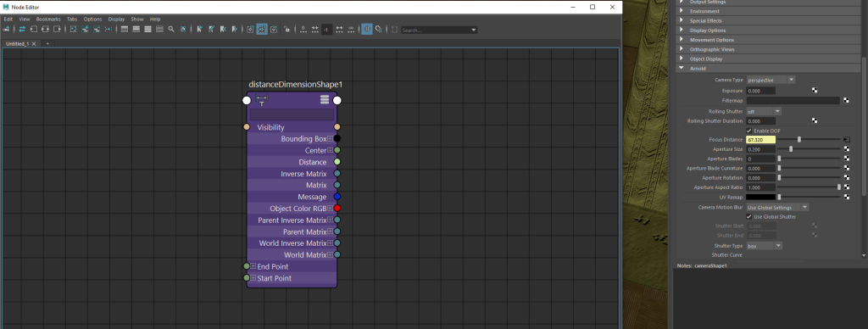Click the connection icon beside Focus Distance

pyautogui.click(x=846, y=140)
